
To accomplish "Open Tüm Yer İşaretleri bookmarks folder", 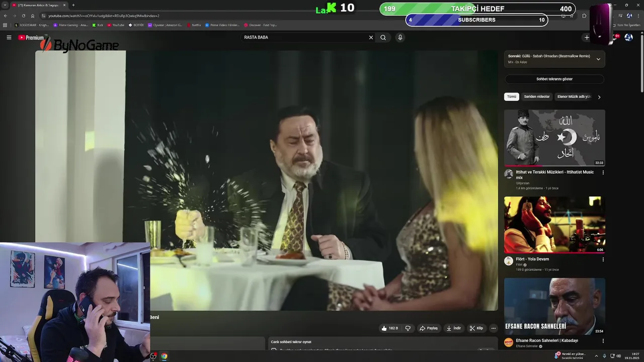I will point(626,25).
